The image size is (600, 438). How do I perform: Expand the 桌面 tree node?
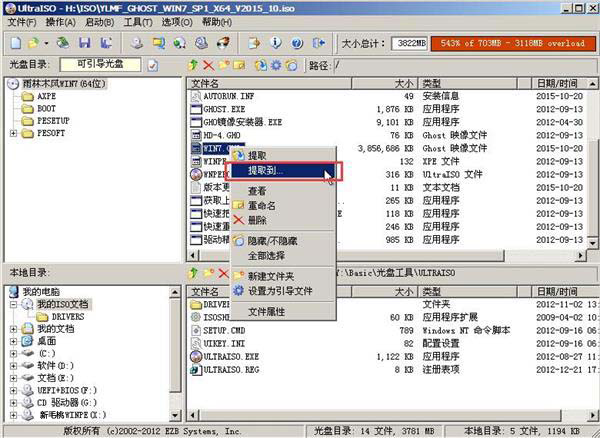click(13, 341)
